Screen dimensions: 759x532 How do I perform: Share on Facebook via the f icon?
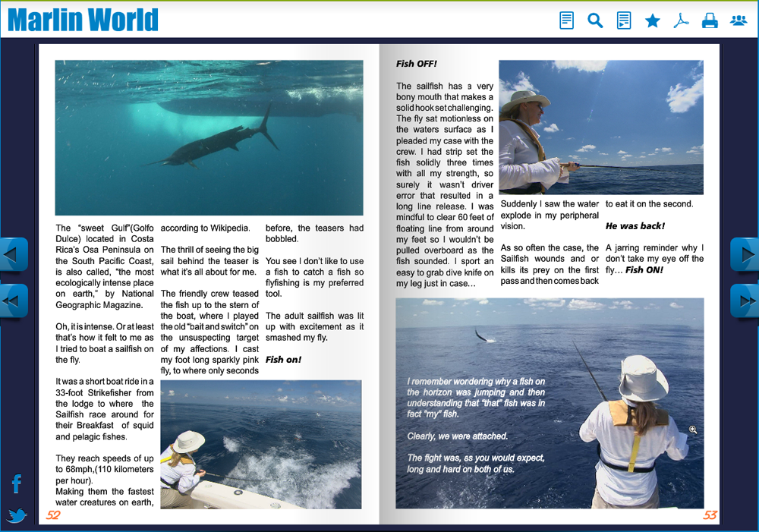[17, 483]
